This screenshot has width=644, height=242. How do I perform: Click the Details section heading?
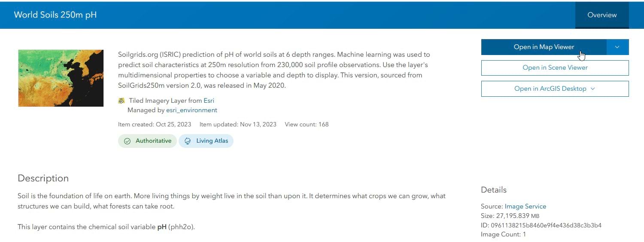[x=493, y=190]
